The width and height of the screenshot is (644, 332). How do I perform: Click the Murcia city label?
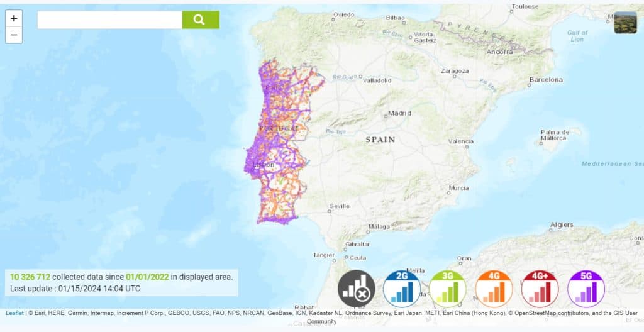[458, 188]
